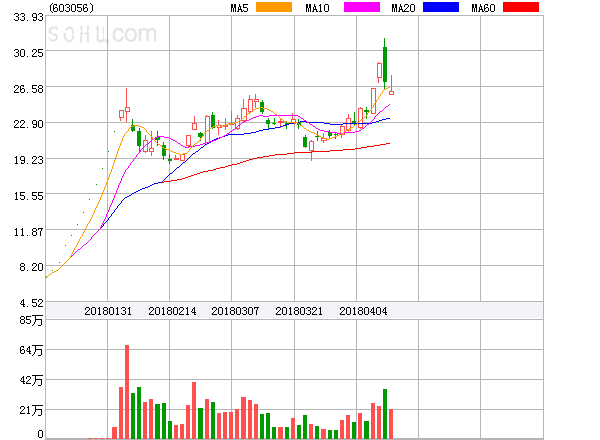The width and height of the screenshot is (600, 440).
Task: Select the MA60 legend label
Action: pyautogui.click(x=483, y=8)
